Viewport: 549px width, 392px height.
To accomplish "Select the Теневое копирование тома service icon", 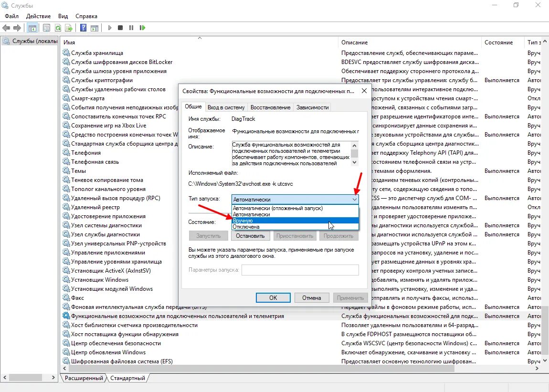I will tap(66, 180).
